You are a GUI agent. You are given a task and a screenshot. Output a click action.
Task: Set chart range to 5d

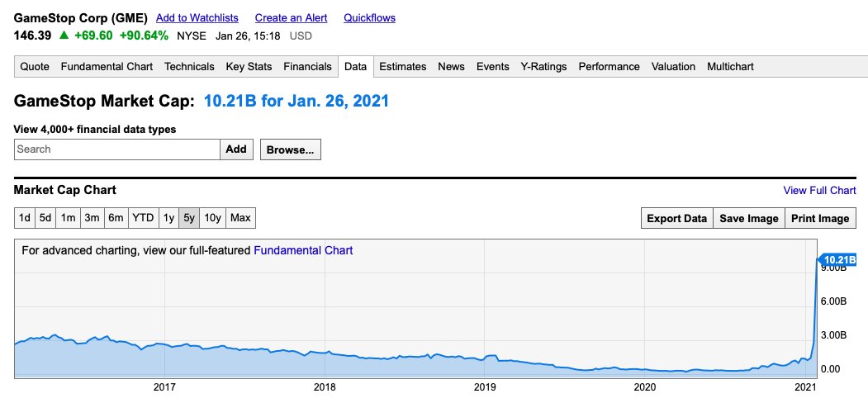click(x=45, y=218)
